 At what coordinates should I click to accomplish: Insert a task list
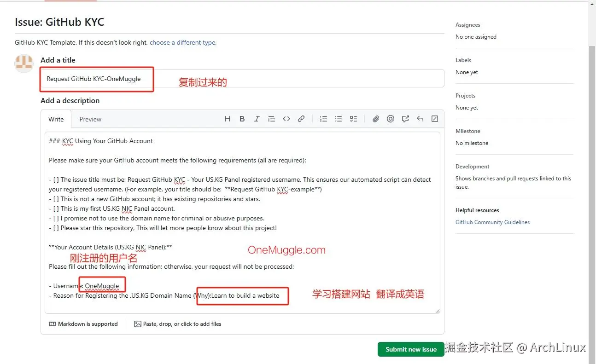(353, 119)
